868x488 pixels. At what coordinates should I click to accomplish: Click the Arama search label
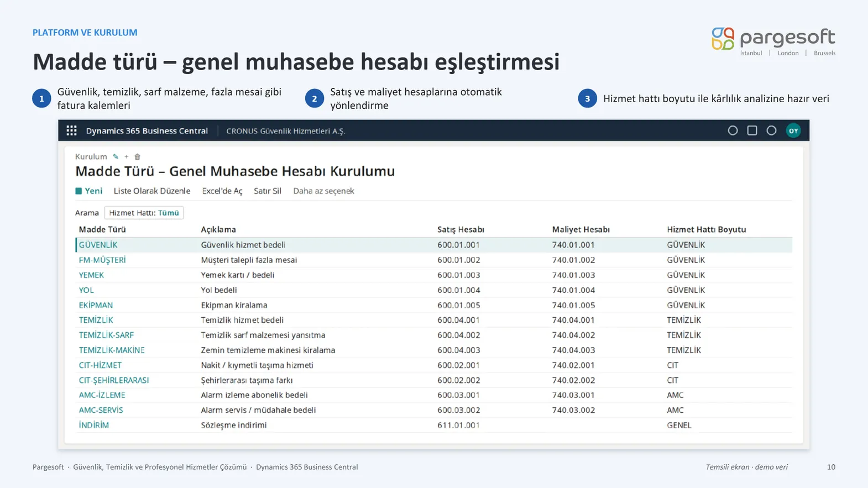coord(87,213)
